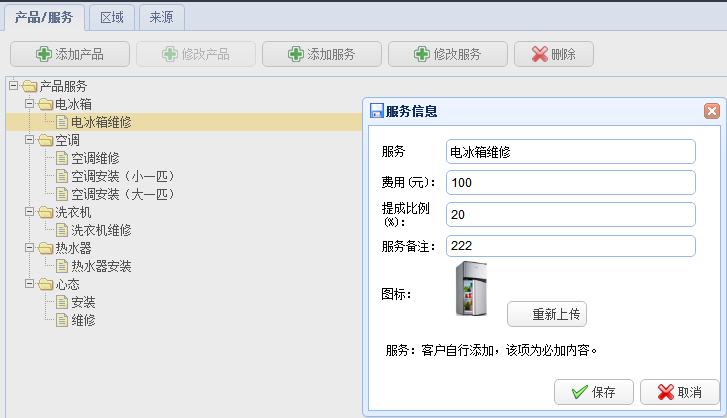The height and width of the screenshot is (418, 727).
Task: Collapse the 产品服务 root node
Action: coord(13,86)
